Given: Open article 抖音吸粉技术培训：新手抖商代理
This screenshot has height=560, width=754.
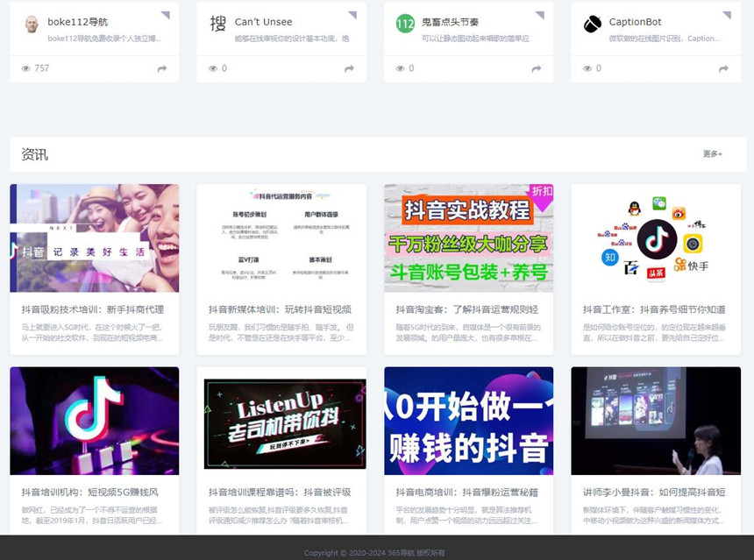Looking at the screenshot, I should (93, 309).
